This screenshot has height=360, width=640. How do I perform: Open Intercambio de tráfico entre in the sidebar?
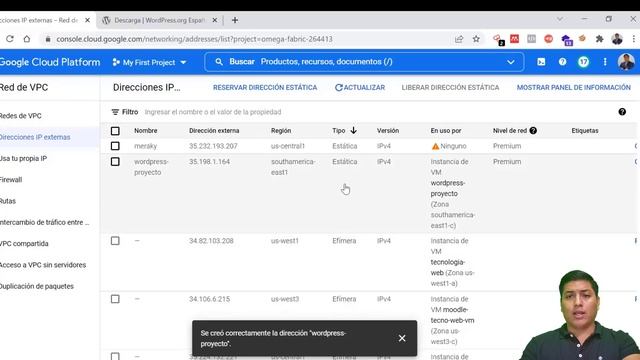tap(44, 222)
